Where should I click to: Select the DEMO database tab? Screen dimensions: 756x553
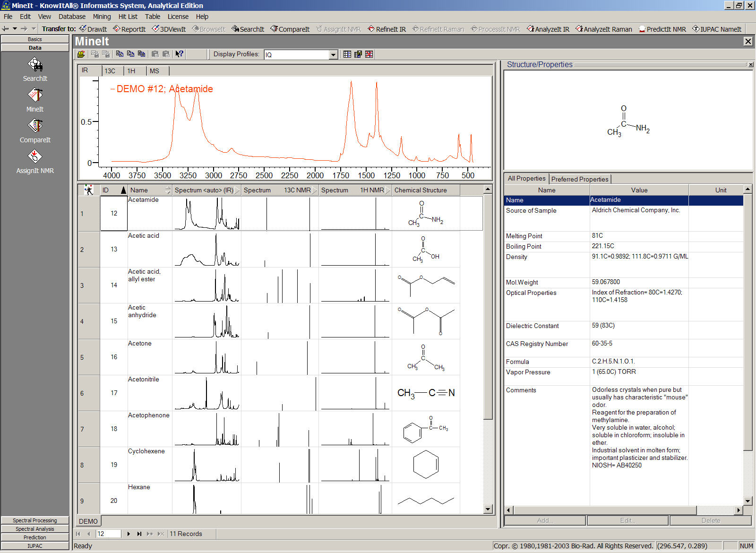pyautogui.click(x=88, y=521)
